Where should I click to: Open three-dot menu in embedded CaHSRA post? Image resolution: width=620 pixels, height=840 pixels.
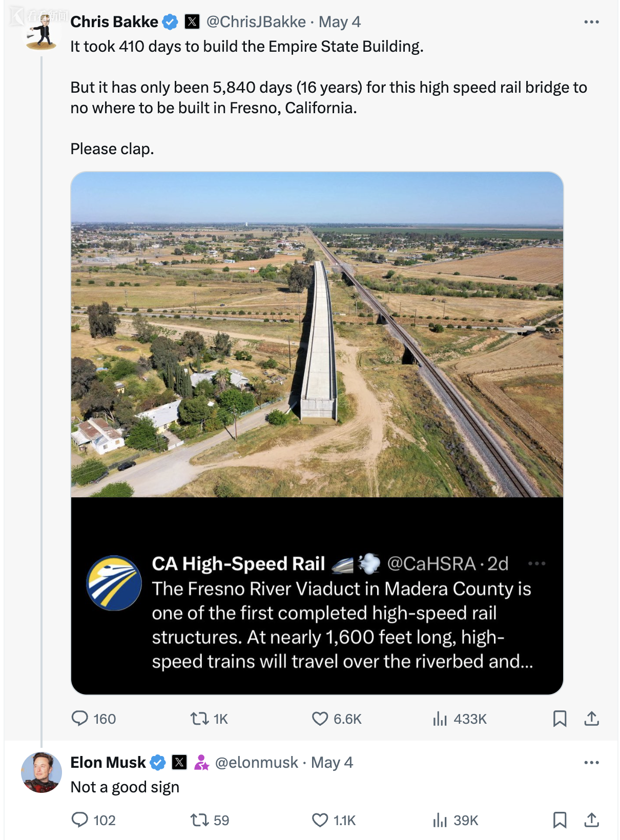point(536,563)
